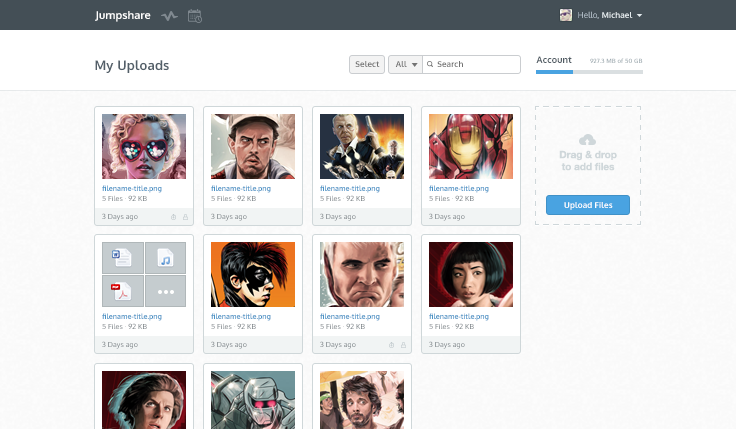The width and height of the screenshot is (736, 429).
Task: Click the more files ellipsis tile
Action: tap(165, 291)
